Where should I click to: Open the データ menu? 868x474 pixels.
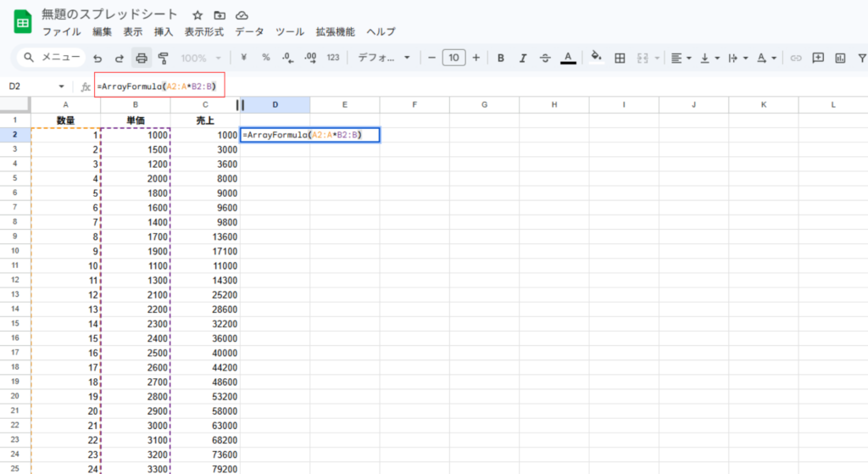click(249, 32)
